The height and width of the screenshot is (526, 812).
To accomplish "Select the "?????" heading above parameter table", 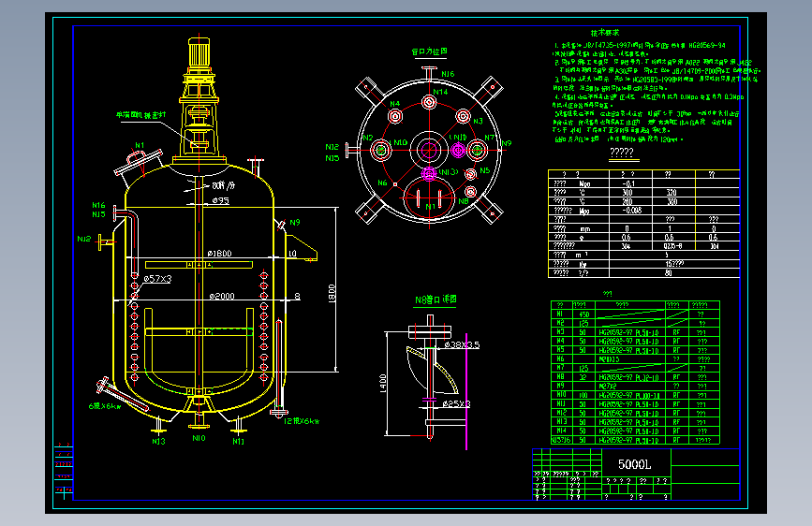I will [622, 152].
